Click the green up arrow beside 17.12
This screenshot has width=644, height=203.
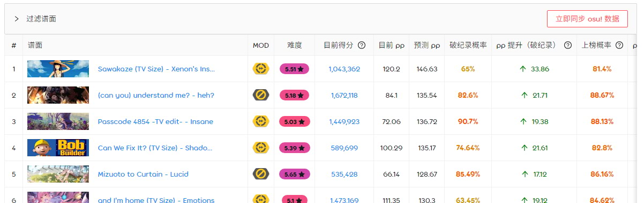(525, 174)
